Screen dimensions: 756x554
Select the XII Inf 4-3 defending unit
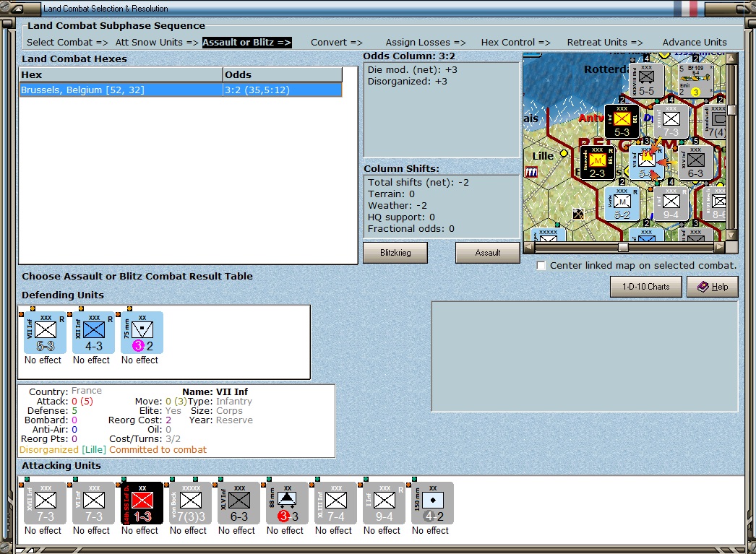point(93,333)
